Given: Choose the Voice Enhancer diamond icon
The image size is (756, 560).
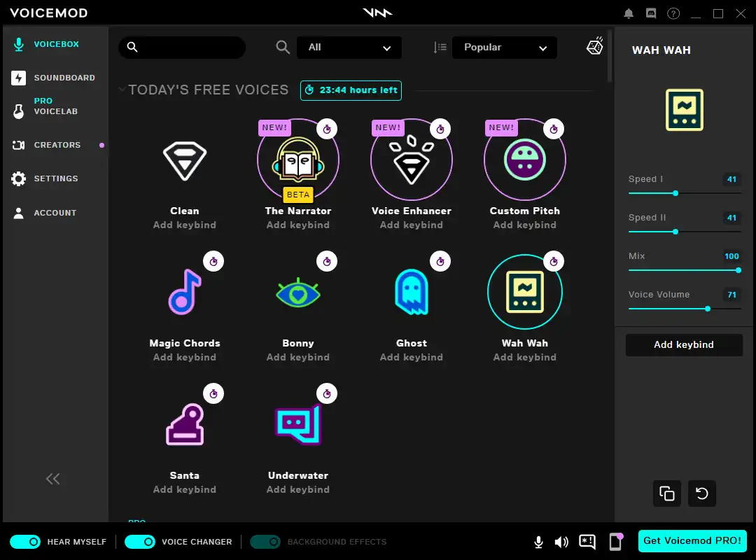Looking at the screenshot, I should (x=412, y=160).
